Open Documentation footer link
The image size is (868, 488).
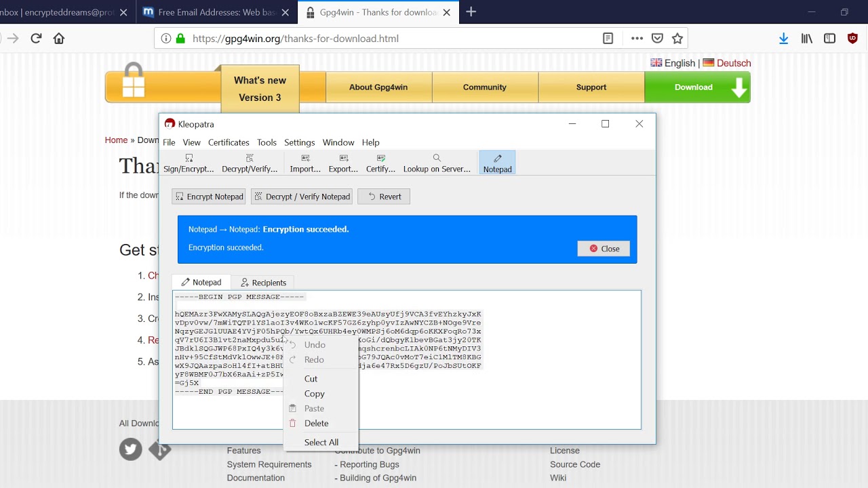(256, 478)
